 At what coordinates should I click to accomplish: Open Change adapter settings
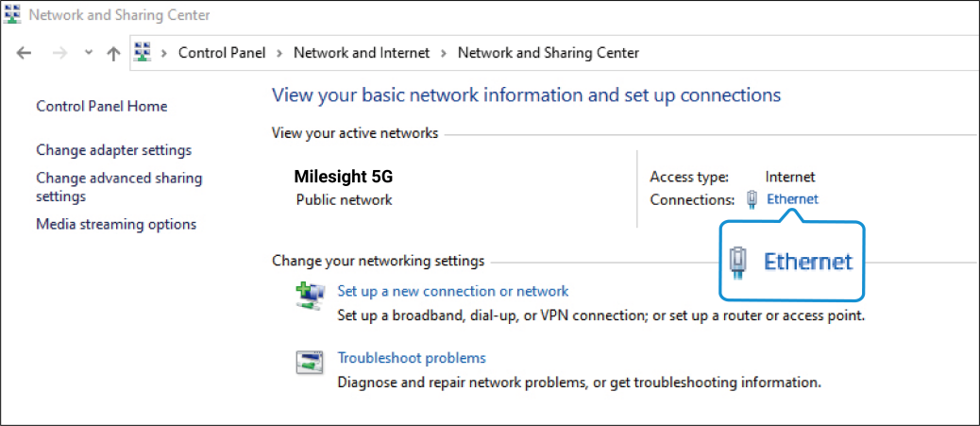click(x=113, y=149)
